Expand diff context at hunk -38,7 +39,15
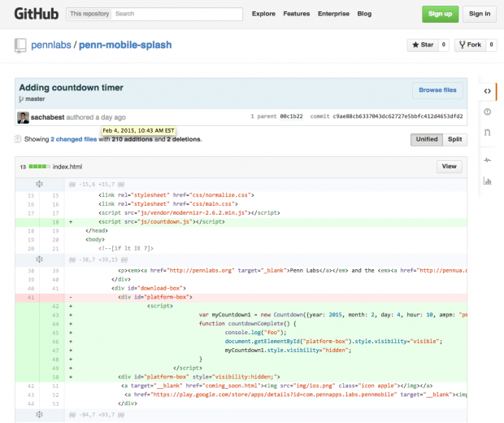 [x=39, y=259]
